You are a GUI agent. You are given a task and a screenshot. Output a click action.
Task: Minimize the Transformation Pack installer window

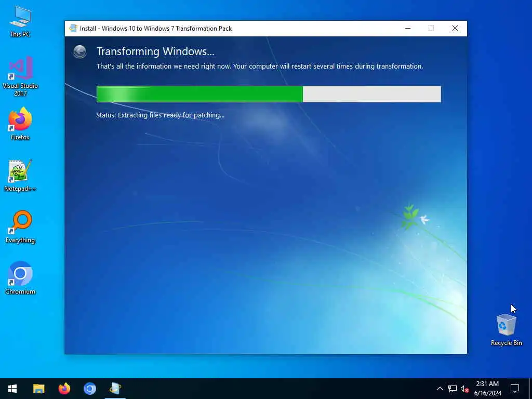[x=408, y=28]
